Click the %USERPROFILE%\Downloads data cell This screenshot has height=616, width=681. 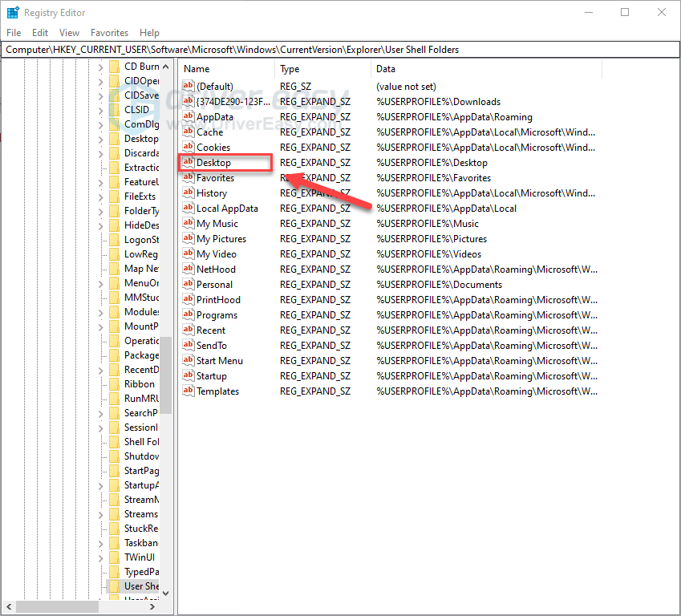coord(438,102)
